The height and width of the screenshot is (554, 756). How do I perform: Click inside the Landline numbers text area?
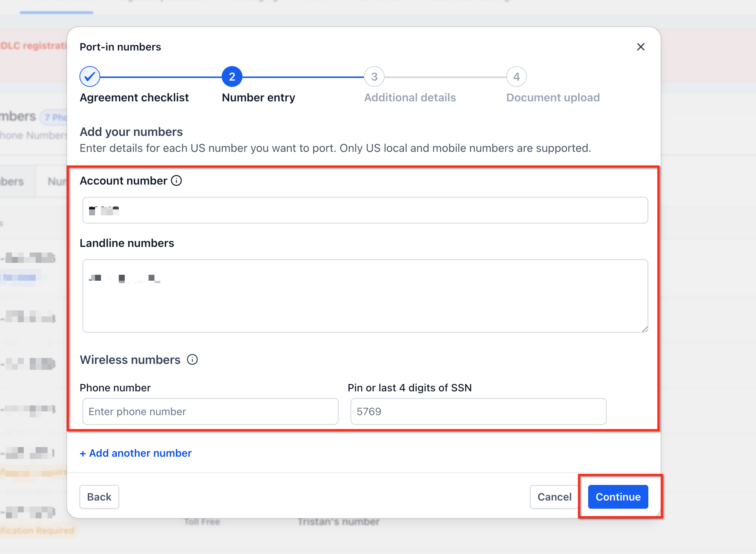(x=365, y=296)
